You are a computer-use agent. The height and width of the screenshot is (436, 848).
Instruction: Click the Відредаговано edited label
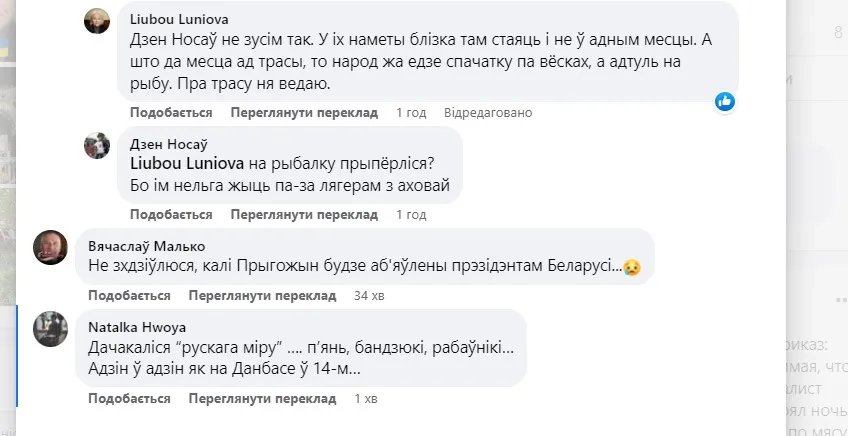coord(488,113)
